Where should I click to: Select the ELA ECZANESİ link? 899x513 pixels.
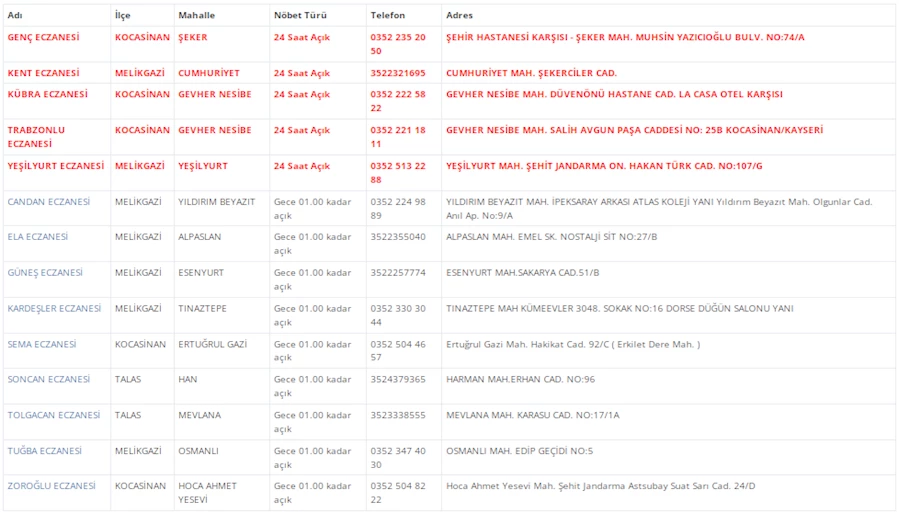pyautogui.click(x=38, y=237)
